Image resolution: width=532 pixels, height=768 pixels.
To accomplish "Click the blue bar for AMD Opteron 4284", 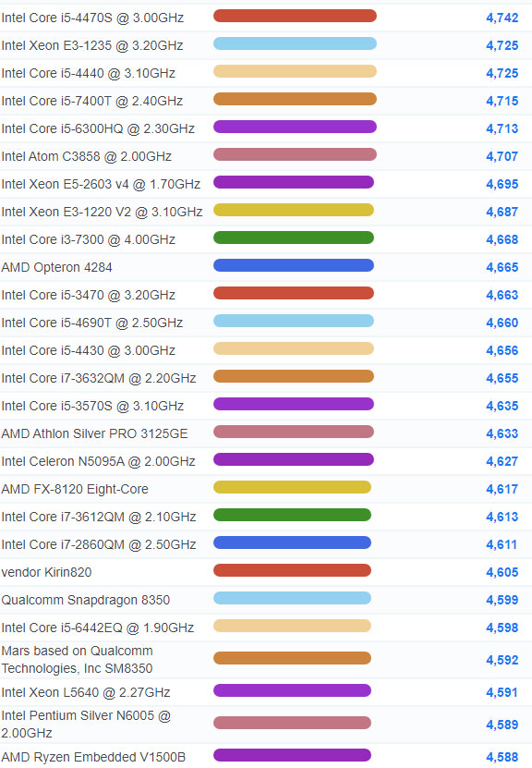I will click(294, 265).
